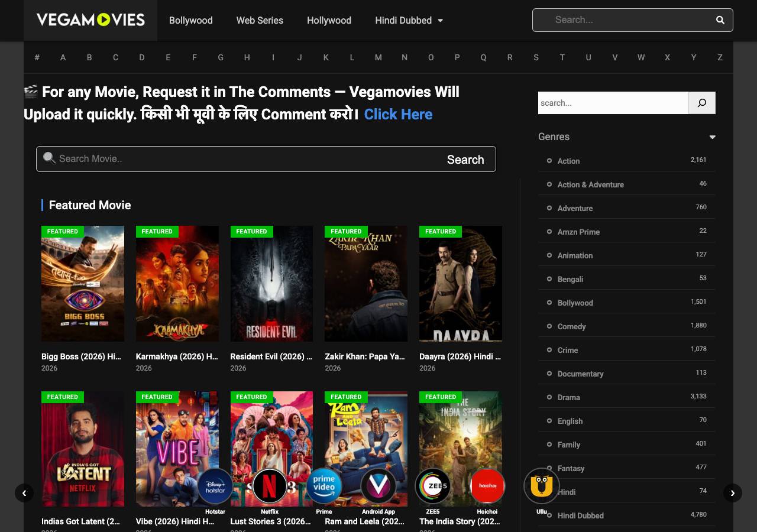Open the Android App icon
757x532 pixels.
[378, 486]
